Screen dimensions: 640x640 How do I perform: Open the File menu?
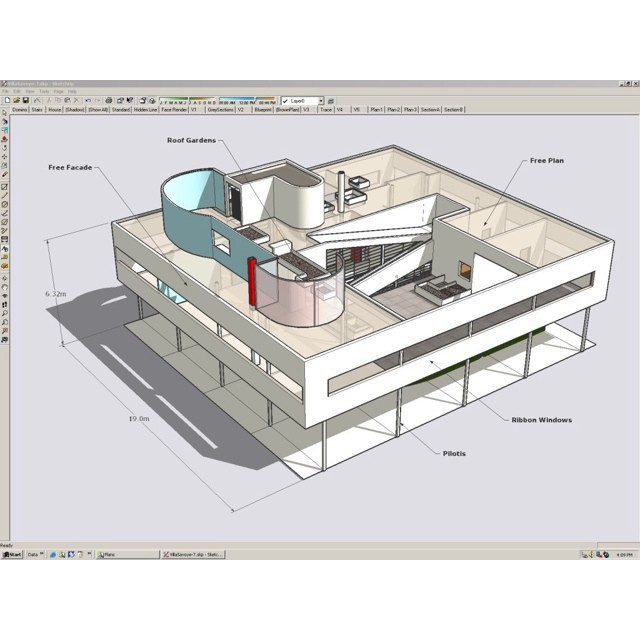6,91
